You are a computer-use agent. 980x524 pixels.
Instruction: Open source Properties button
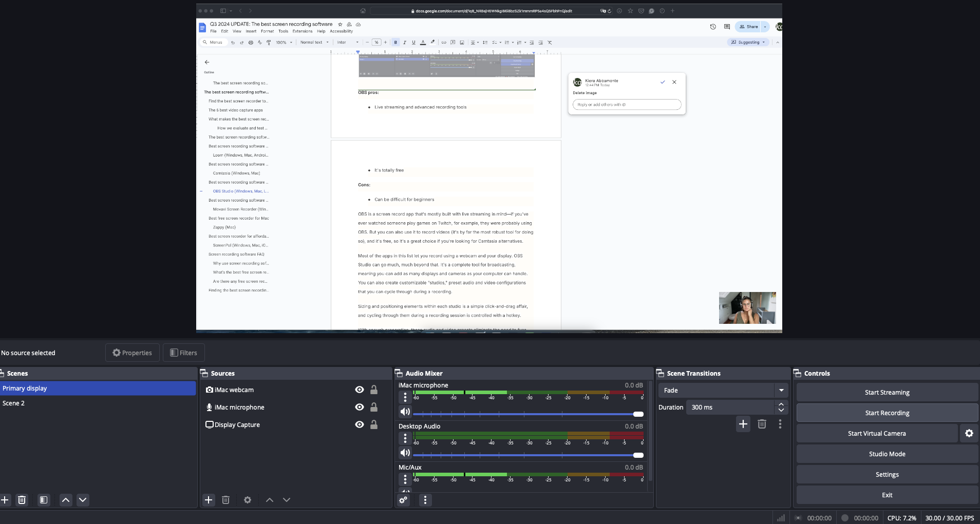[133, 353]
